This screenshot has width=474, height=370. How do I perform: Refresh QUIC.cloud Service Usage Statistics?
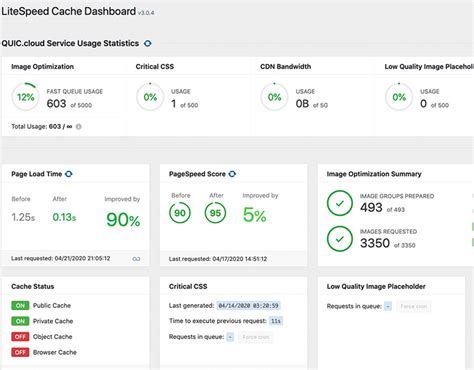click(148, 43)
